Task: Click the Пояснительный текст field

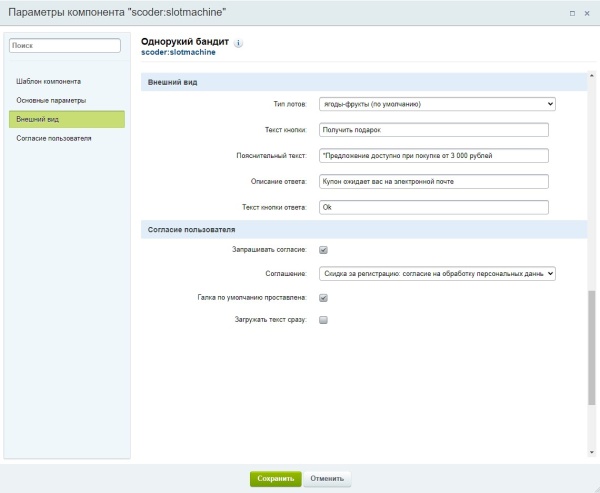Action: (433, 155)
